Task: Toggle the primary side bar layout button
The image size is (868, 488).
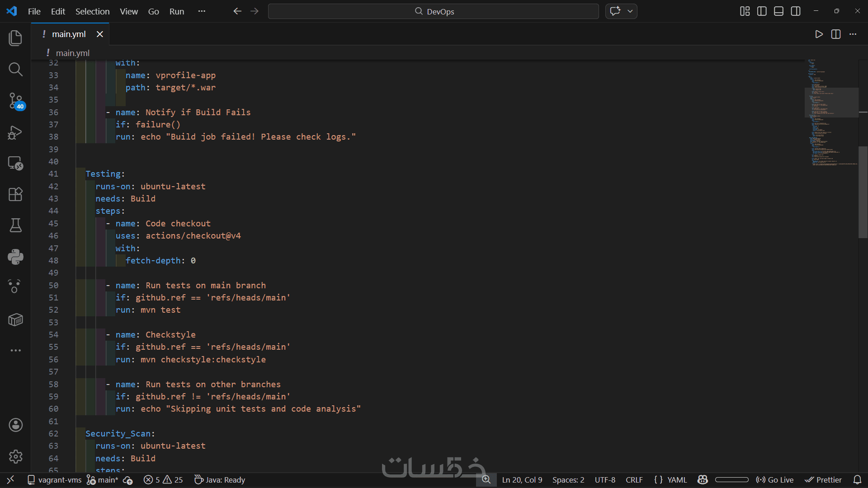Action: (x=762, y=11)
